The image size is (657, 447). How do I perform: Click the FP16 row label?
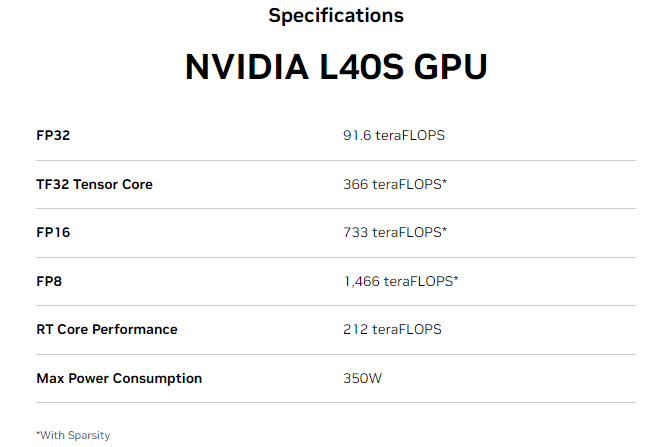[x=53, y=232]
